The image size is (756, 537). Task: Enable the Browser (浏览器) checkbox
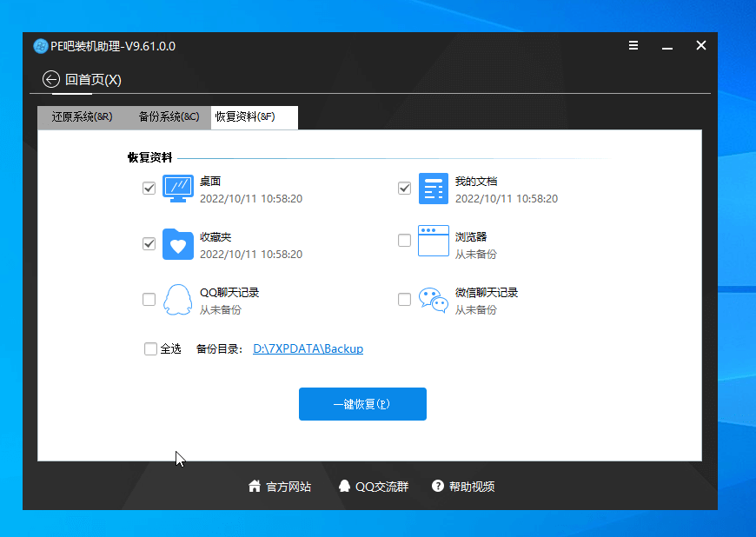404,241
